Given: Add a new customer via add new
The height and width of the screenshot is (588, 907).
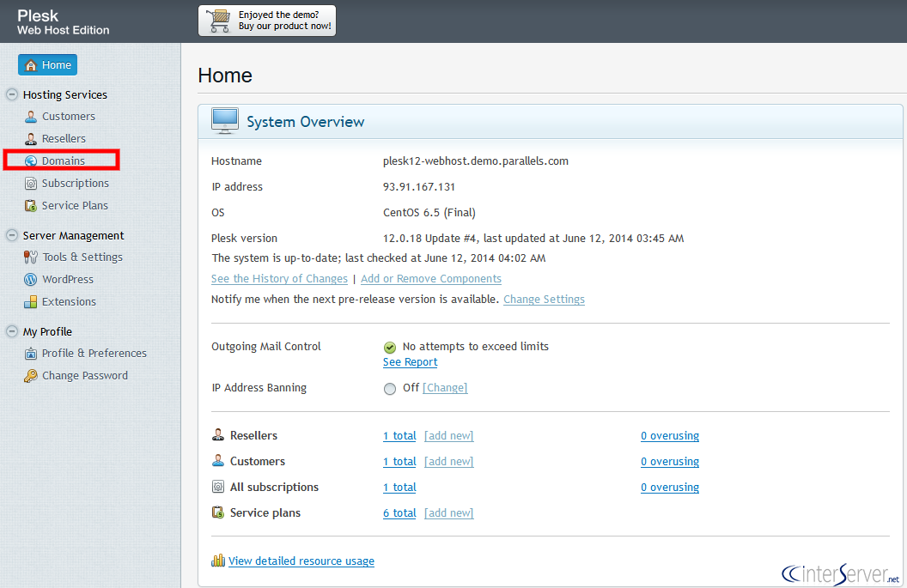Looking at the screenshot, I should [448, 461].
